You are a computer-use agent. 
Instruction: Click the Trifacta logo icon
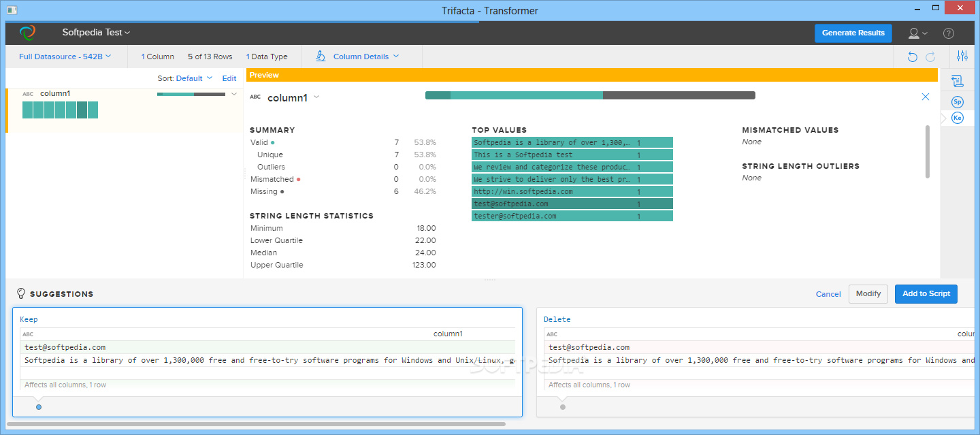click(x=27, y=32)
